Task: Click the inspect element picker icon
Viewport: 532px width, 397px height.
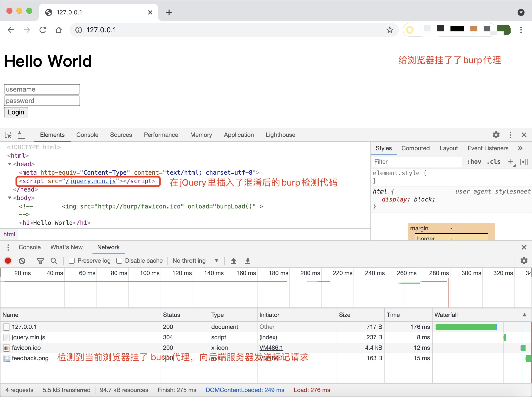Action: point(8,135)
